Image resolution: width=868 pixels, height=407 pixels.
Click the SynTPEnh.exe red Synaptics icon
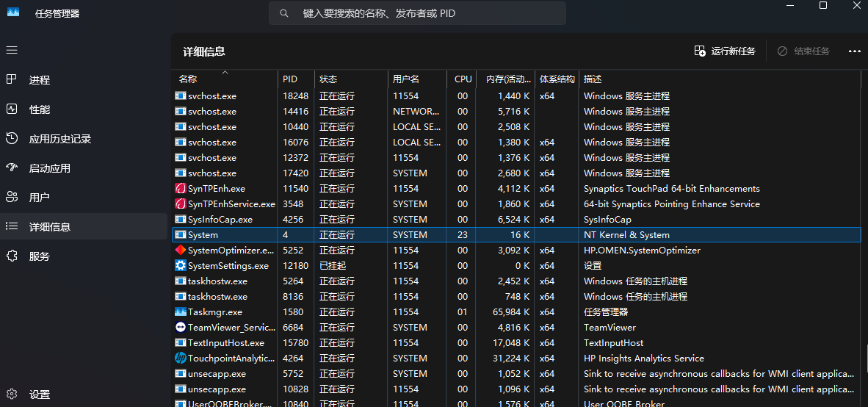click(x=180, y=189)
